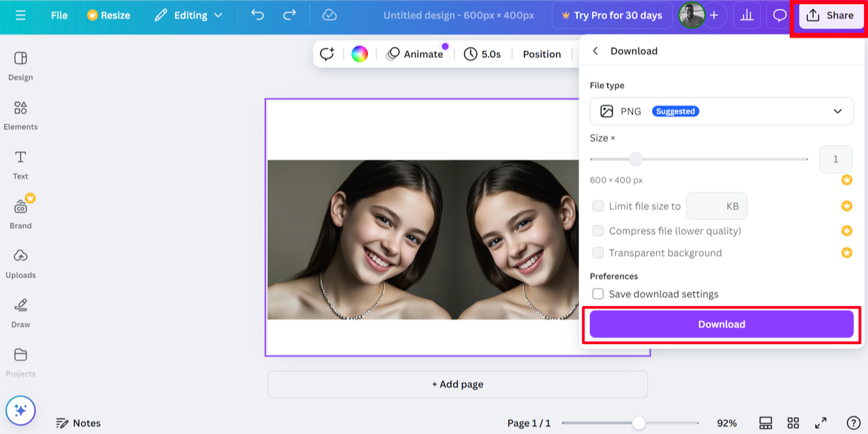Click the Pro crown beside Limit file size
868x434 pixels.
point(847,206)
